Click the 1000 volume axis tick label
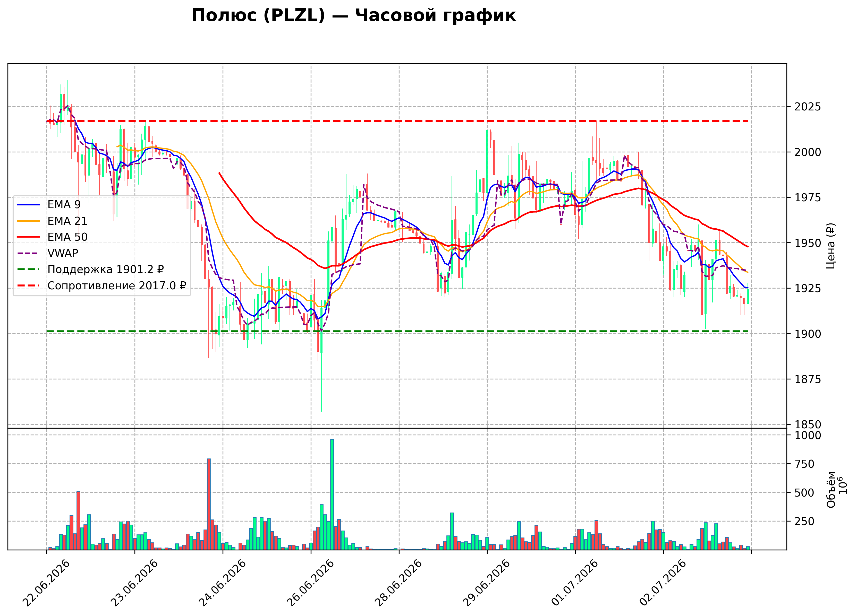The width and height of the screenshot is (857, 616). point(808,436)
